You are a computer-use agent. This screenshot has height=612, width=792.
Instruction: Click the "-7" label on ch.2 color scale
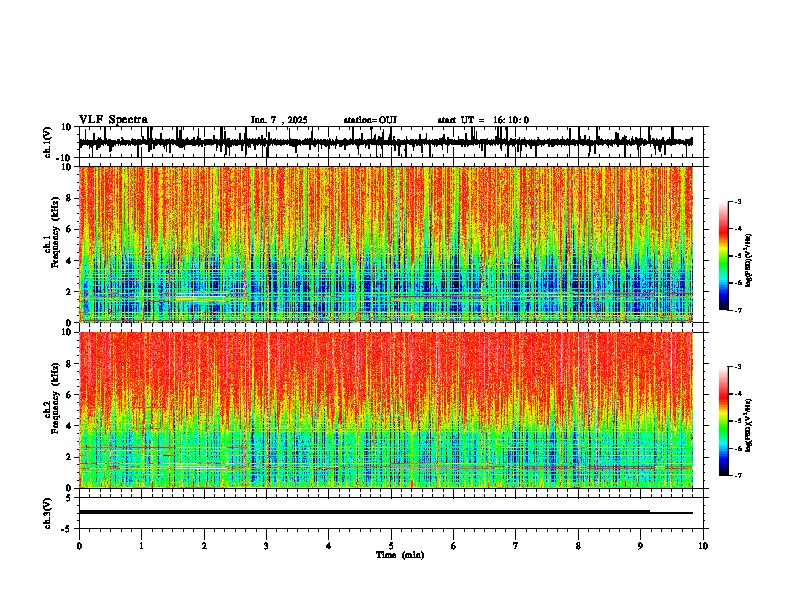pyautogui.click(x=737, y=476)
